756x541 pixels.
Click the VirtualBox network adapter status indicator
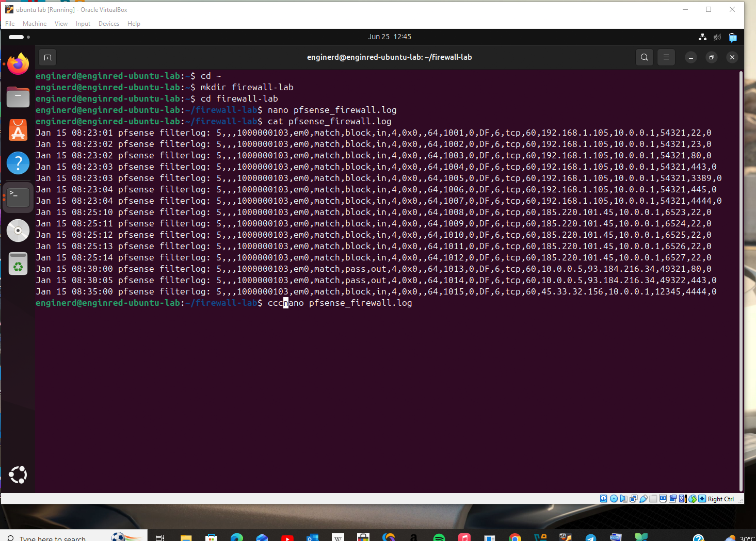(633, 499)
